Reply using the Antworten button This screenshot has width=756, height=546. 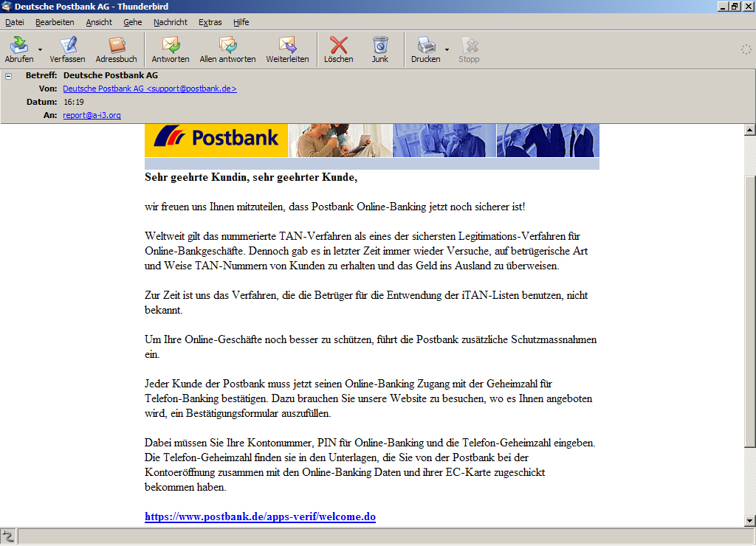point(171,49)
